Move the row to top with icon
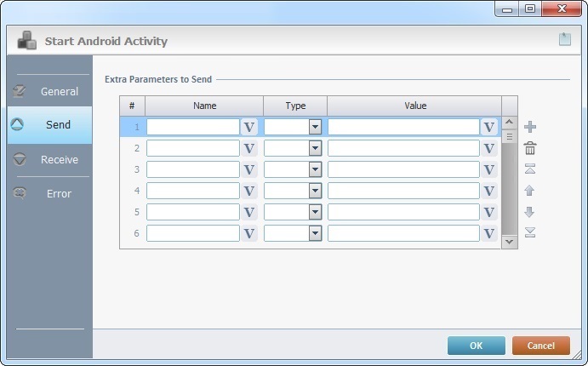This screenshot has width=588, height=366. [x=530, y=169]
